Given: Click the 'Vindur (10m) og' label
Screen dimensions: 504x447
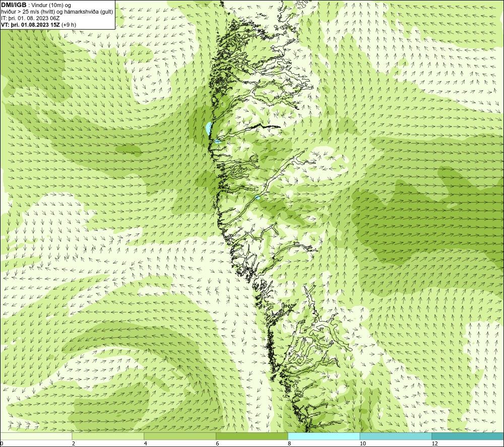Looking at the screenshot, I should tap(51, 6).
